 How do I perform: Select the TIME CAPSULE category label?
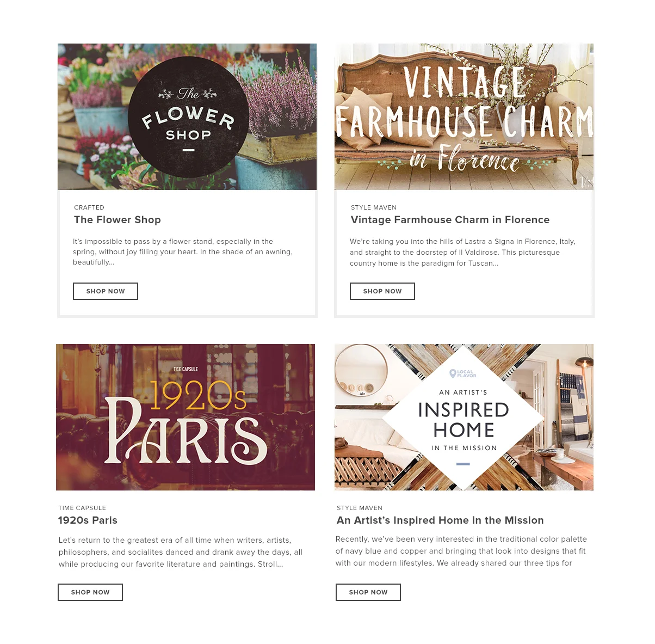(82, 508)
